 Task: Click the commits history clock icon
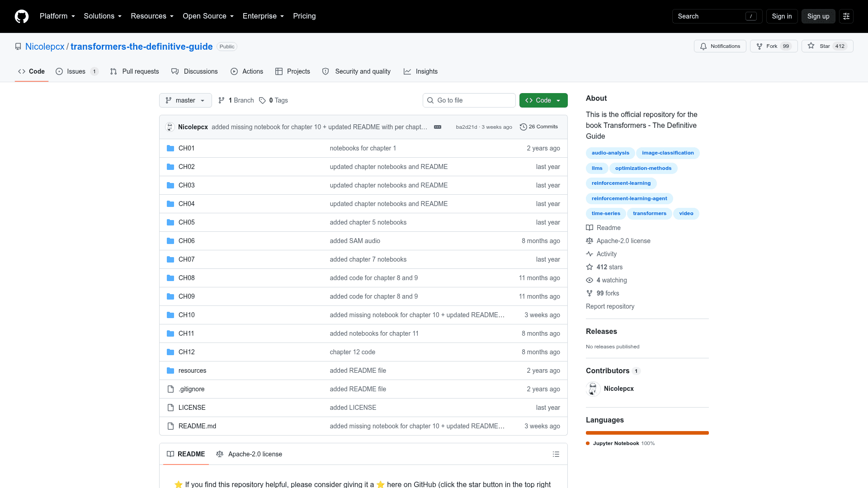coord(524,127)
